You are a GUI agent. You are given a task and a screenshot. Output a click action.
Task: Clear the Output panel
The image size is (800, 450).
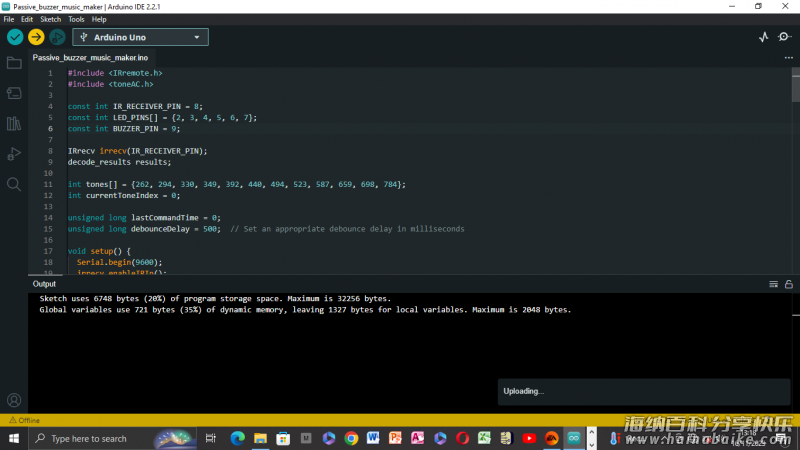[773, 284]
